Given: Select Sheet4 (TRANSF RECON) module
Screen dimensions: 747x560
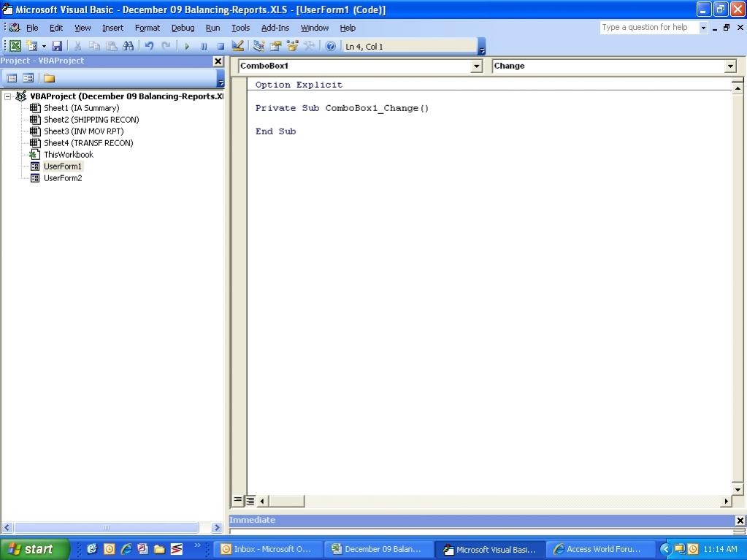Looking at the screenshot, I should 88,143.
